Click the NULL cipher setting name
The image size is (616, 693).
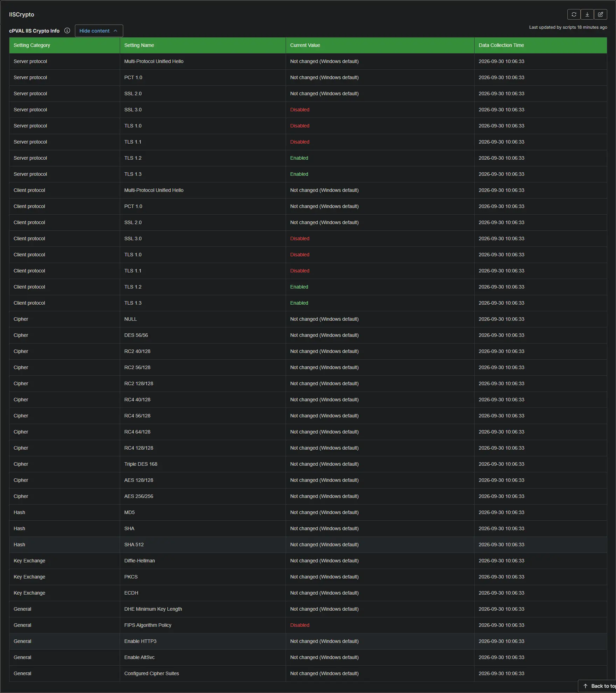pyautogui.click(x=131, y=319)
